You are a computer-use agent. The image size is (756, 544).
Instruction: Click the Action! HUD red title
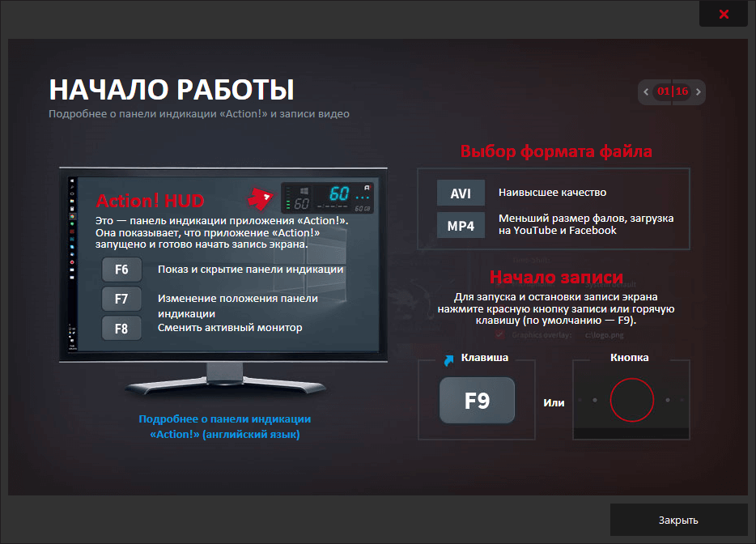pos(150,201)
